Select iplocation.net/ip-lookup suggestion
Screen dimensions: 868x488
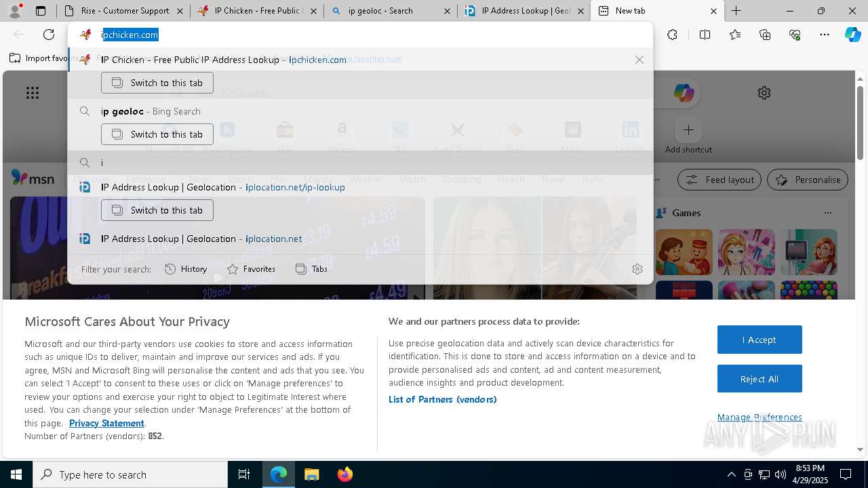pyautogui.click(x=360, y=187)
